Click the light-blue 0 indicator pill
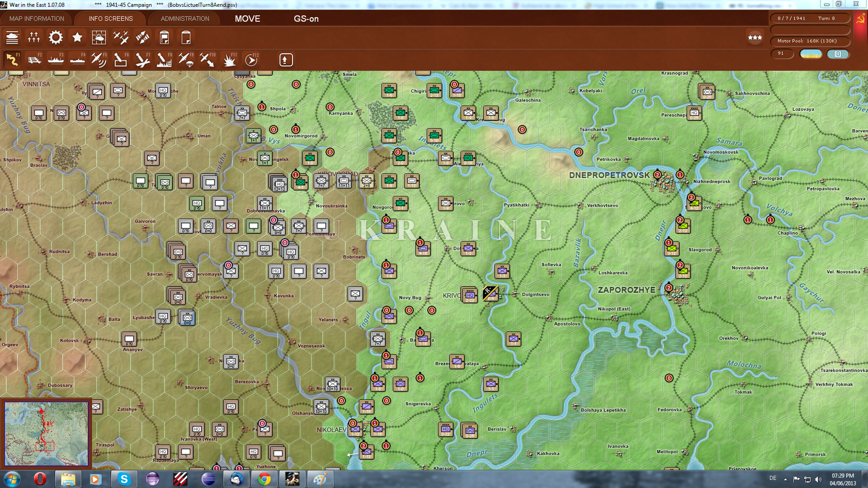The height and width of the screenshot is (488, 868). click(x=838, y=54)
